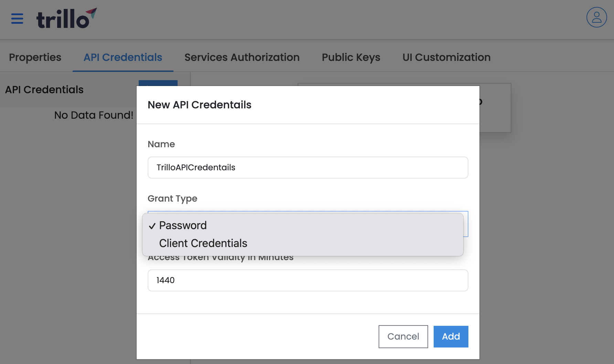Cancel the new API credentials dialog
Viewport: 614px width, 364px height.
(403, 336)
